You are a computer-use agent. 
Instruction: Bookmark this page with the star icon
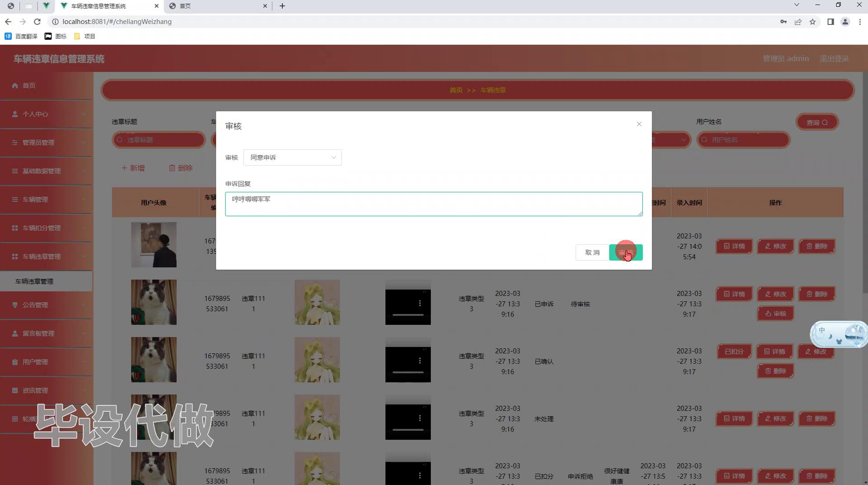[x=812, y=22]
